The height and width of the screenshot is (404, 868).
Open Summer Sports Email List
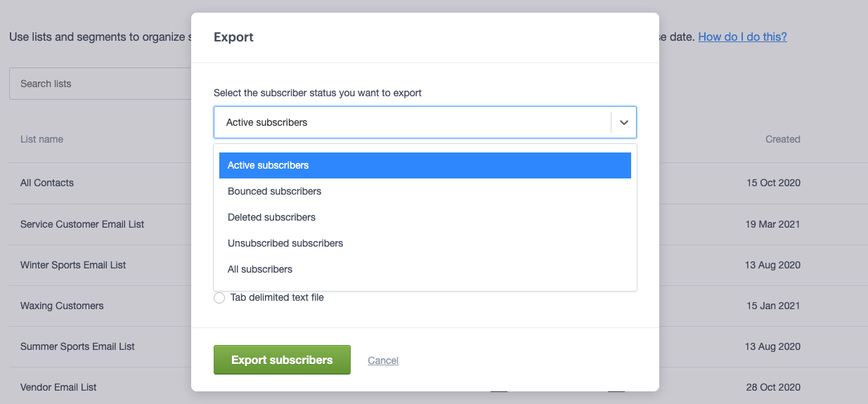pos(77,346)
